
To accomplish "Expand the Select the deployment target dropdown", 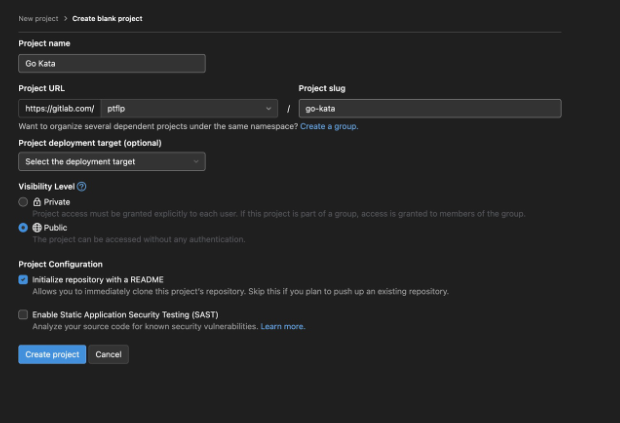I will (111, 161).
